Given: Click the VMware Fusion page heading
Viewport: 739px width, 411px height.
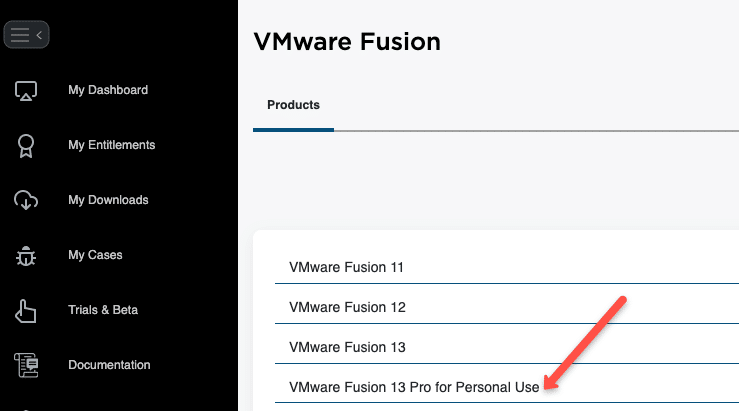Looking at the screenshot, I should tap(347, 41).
